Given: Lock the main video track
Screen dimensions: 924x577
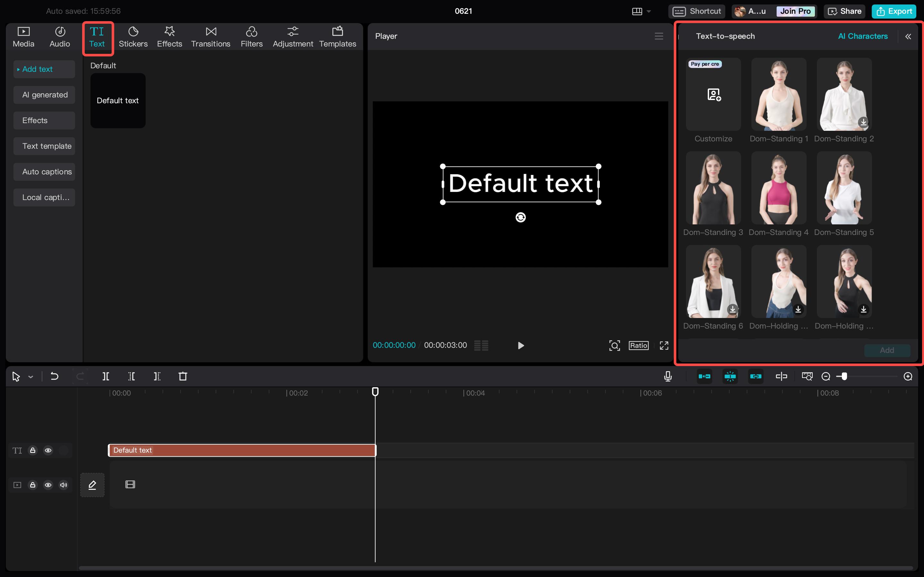Looking at the screenshot, I should coord(33,485).
